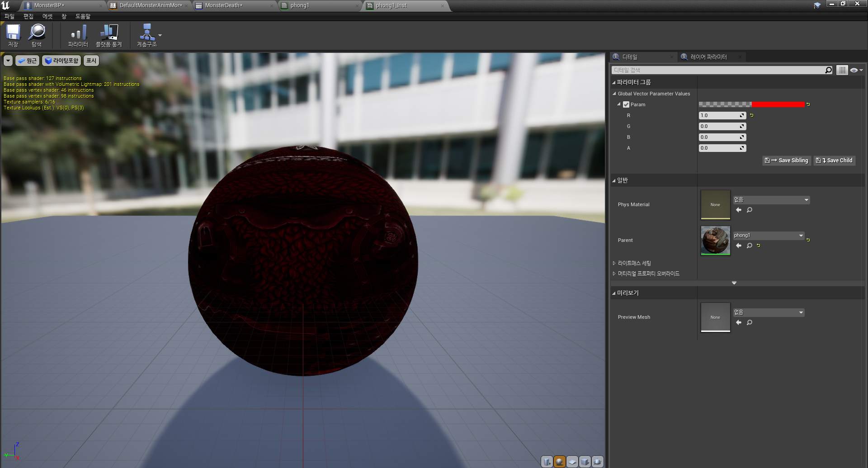Open viewport options dropdown arrow

[x=8, y=61]
